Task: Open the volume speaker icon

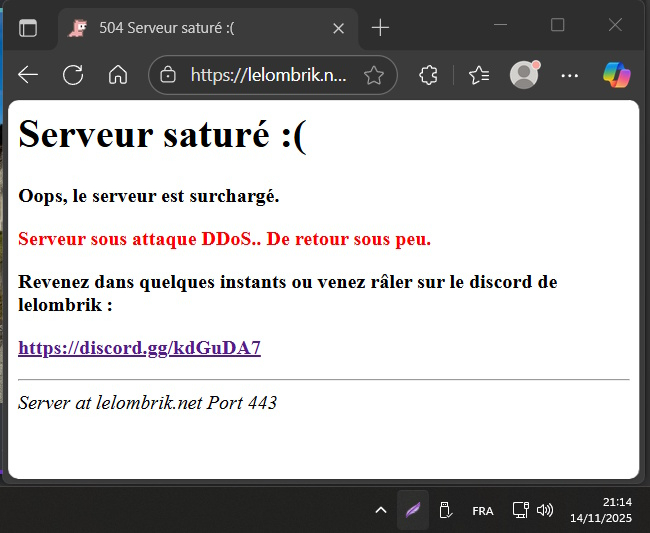Action: coord(545,510)
